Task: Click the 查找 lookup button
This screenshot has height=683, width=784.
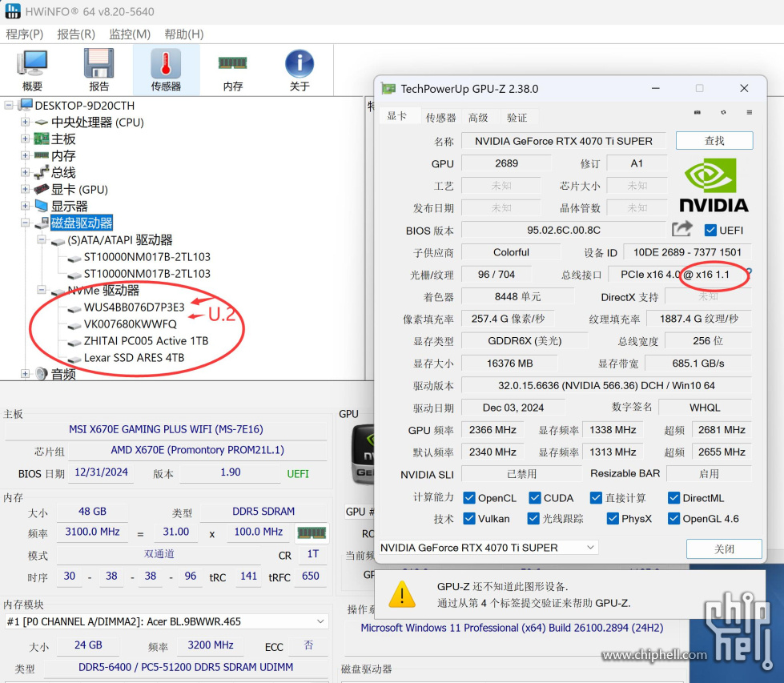Action: [x=714, y=140]
